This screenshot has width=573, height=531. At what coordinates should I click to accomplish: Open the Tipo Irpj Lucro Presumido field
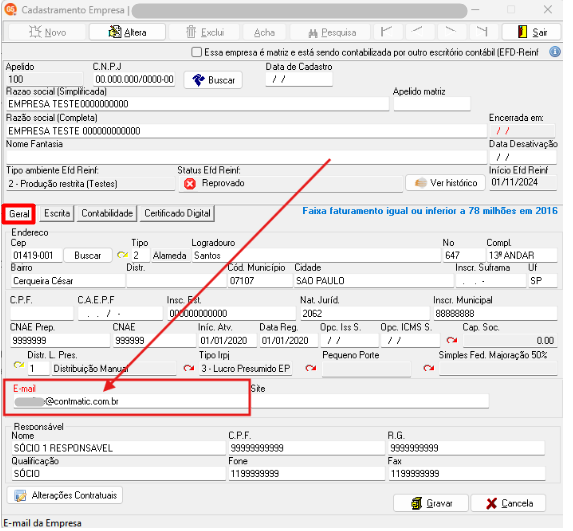pyautogui.click(x=246, y=368)
